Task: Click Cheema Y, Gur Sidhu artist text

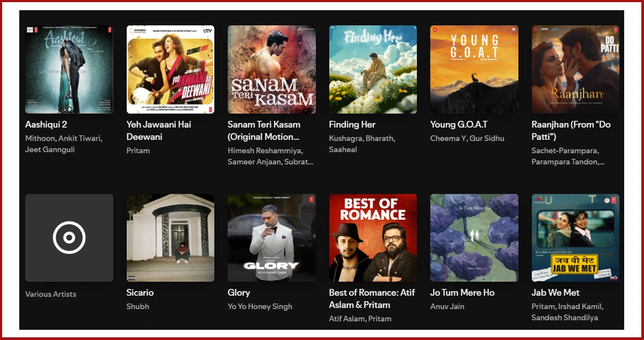Action: point(467,138)
